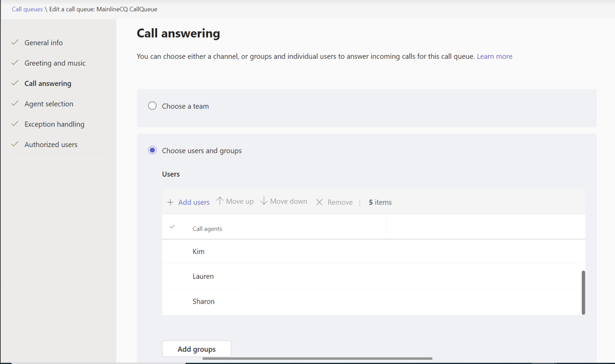Select Sharon in the Users list

click(203, 301)
